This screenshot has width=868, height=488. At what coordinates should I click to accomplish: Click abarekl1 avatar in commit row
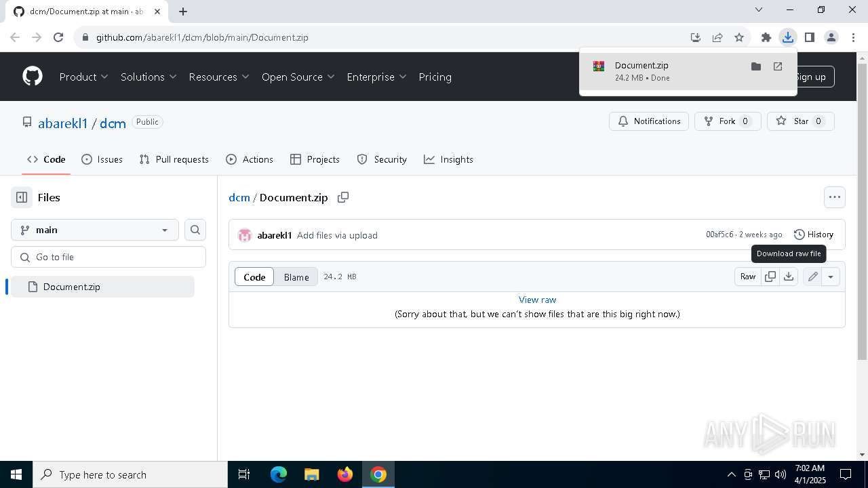coord(245,235)
